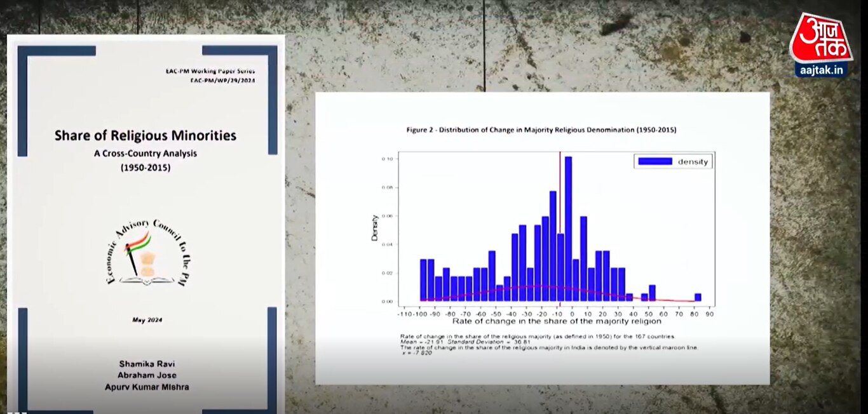Click 'Share of Religious Minorities' title
Image resolution: width=868 pixels, height=414 pixels.
point(145,135)
